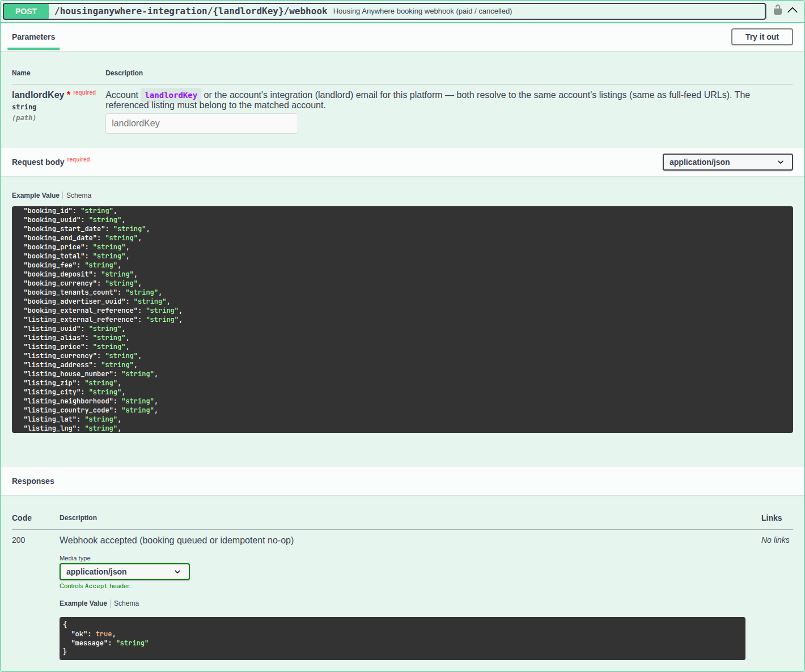Click the "Controls Accept header." note
The image size is (805, 672).
click(95, 586)
